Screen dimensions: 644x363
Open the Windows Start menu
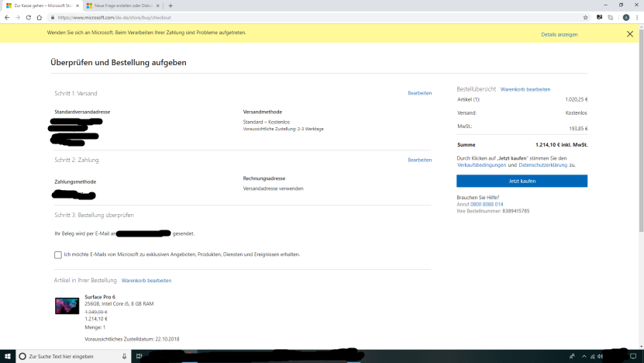(x=8, y=357)
